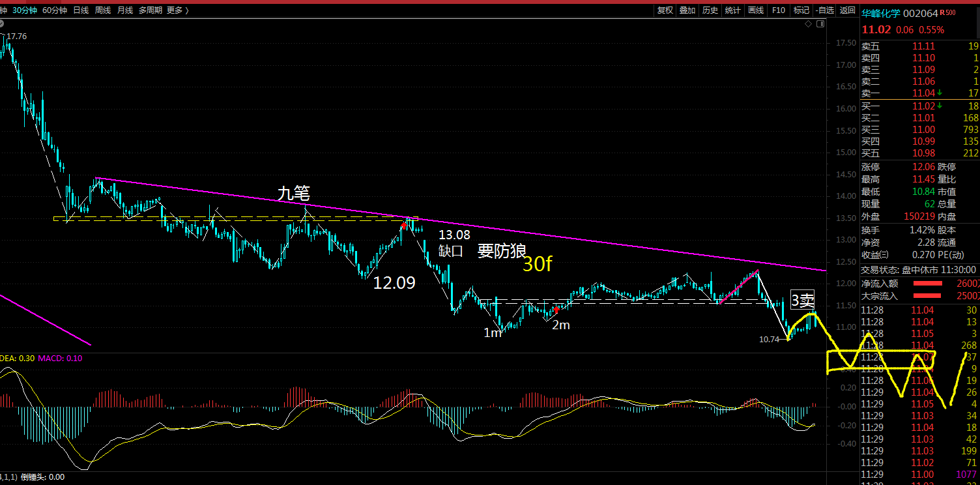This screenshot has width=980, height=485.
Task: Select the 买三 bid row at 11.00
Action: (x=920, y=130)
